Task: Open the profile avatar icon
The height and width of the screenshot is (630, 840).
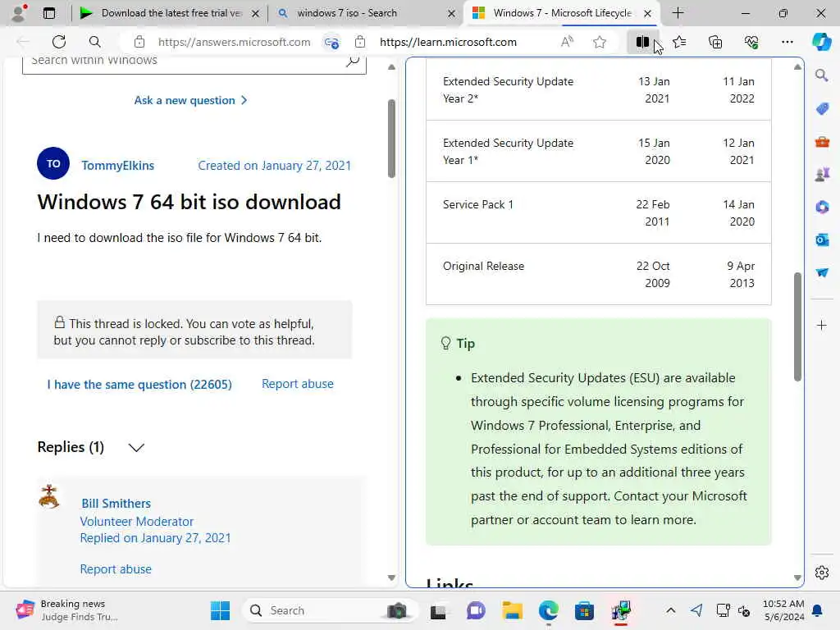Action: [x=20, y=13]
